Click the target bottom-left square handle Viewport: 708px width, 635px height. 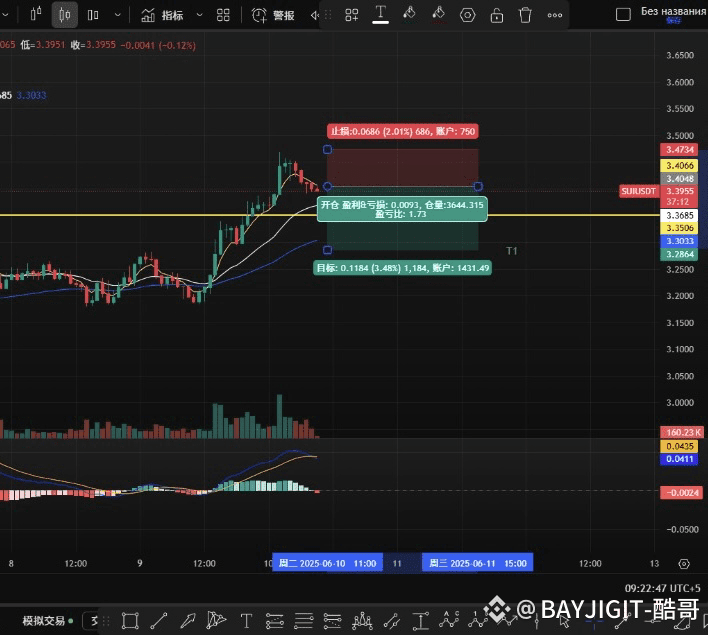(x=328, y=250)
